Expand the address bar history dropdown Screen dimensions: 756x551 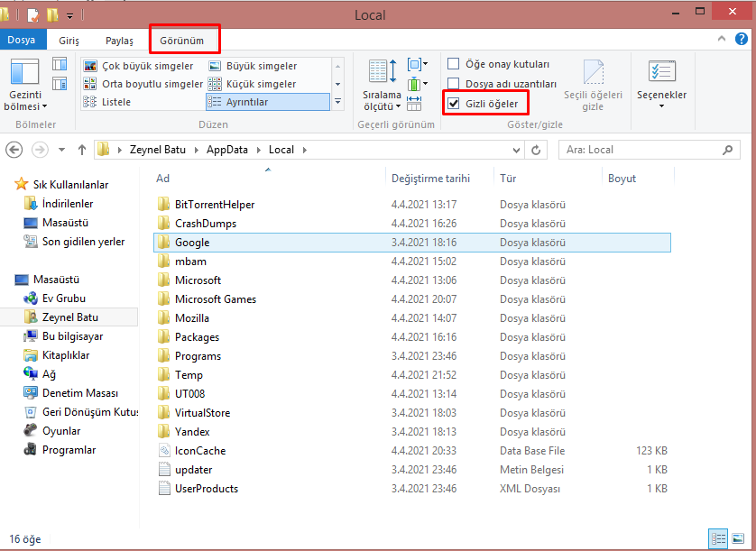point(516,150)
